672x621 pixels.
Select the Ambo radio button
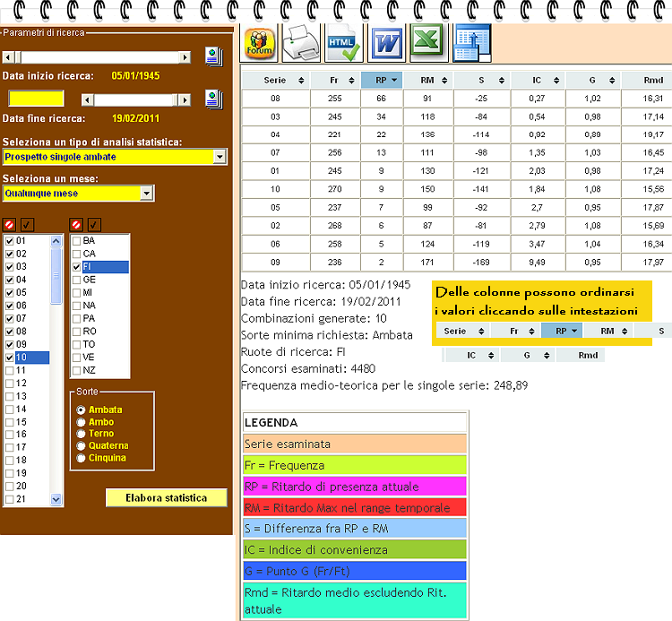coord(81,422)
